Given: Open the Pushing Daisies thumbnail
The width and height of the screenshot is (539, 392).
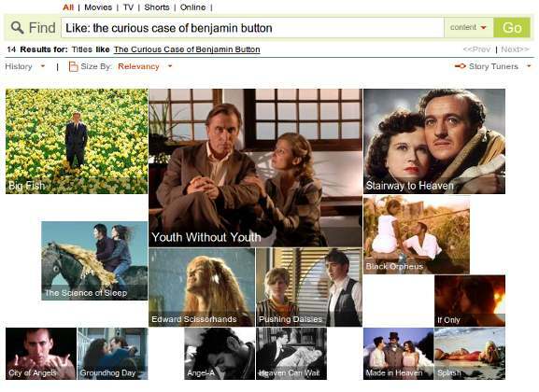Looking at the screenshot, I should pyautogui.click(x=309, y=287).
